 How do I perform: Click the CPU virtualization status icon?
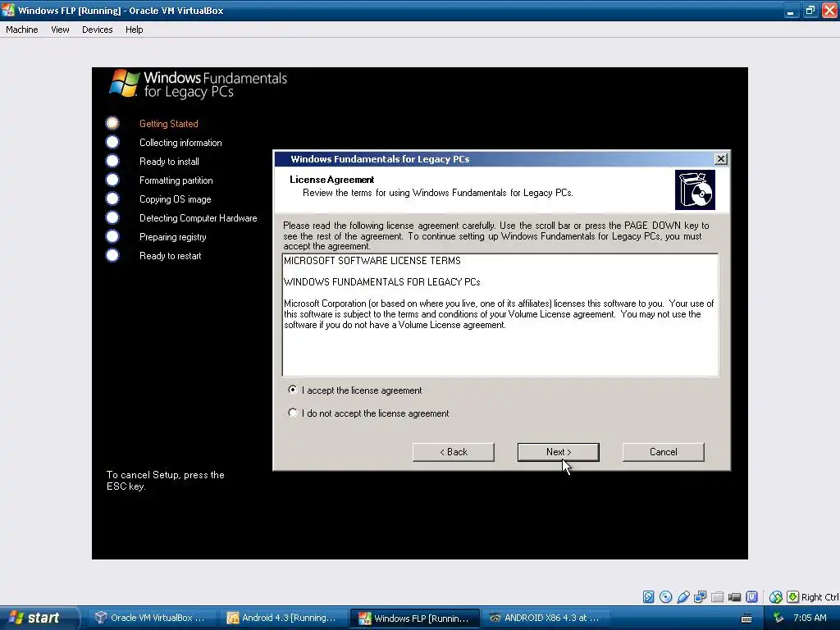point(751,597)
